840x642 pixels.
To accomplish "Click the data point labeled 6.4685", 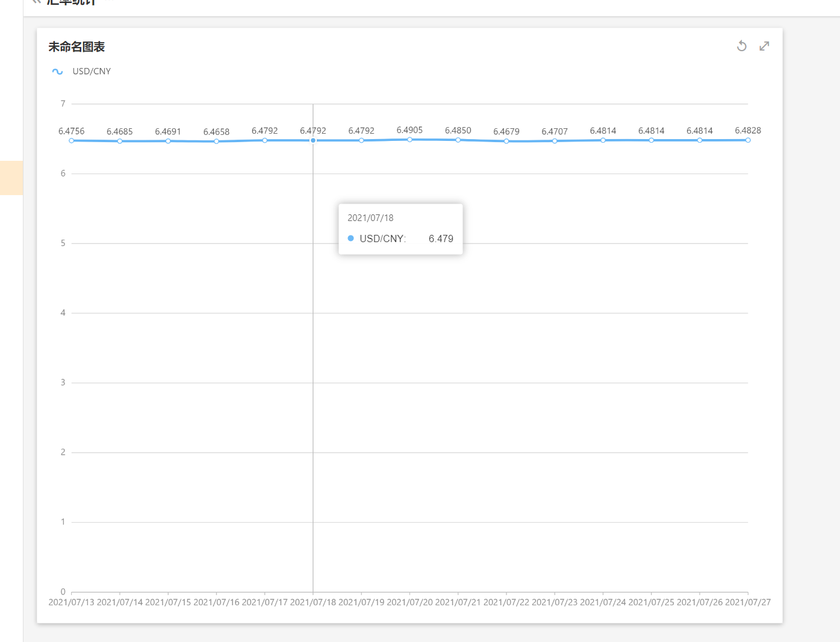I will point(120,142).
